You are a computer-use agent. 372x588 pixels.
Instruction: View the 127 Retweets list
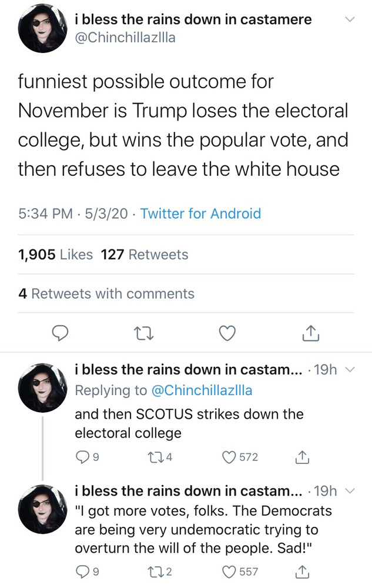145,255
